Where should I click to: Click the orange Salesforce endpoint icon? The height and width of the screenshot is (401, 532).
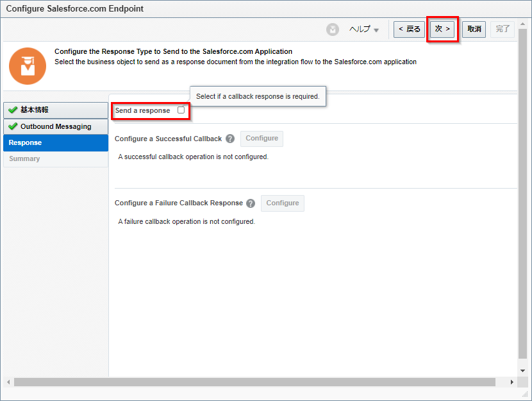coord(28,65)
